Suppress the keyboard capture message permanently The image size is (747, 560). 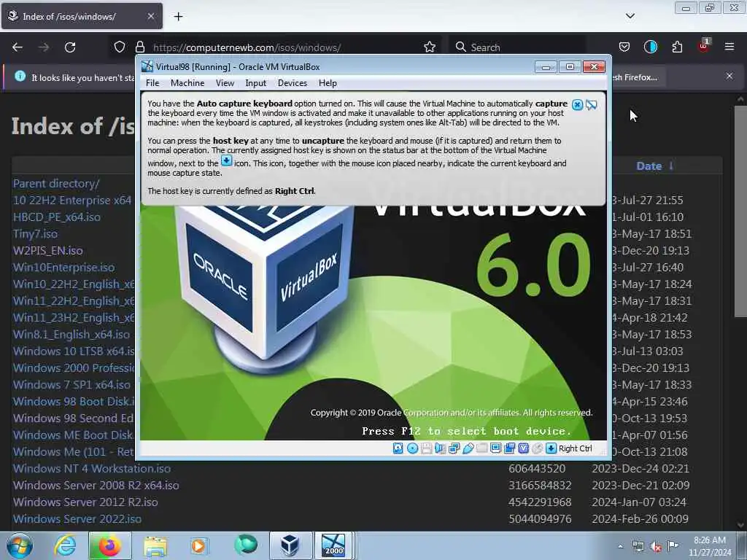[591, 105]
